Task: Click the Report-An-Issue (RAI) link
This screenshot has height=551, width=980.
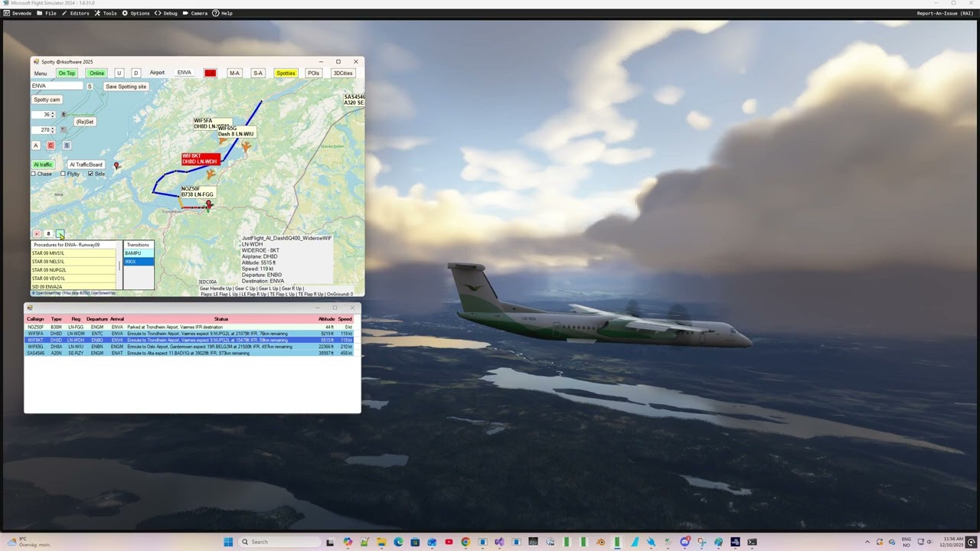Action: [946, 13]
